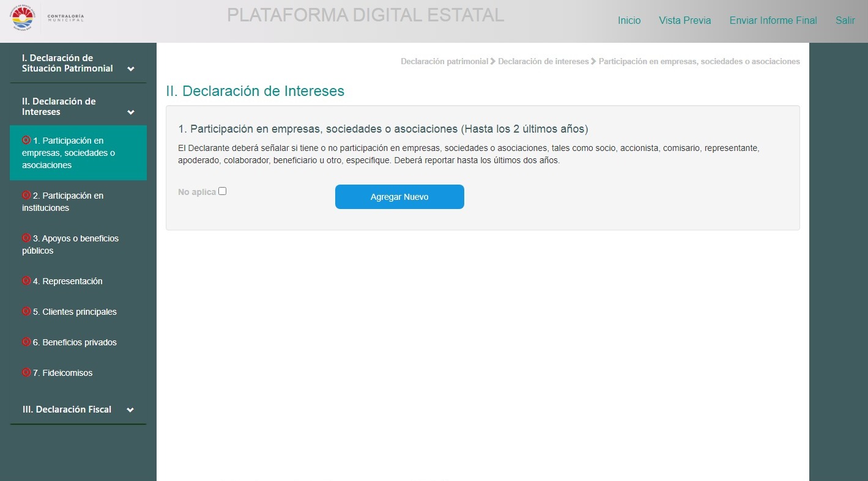868x481 pixels.
Task: Click red status icon beside Representación
Action: (26, 281)
